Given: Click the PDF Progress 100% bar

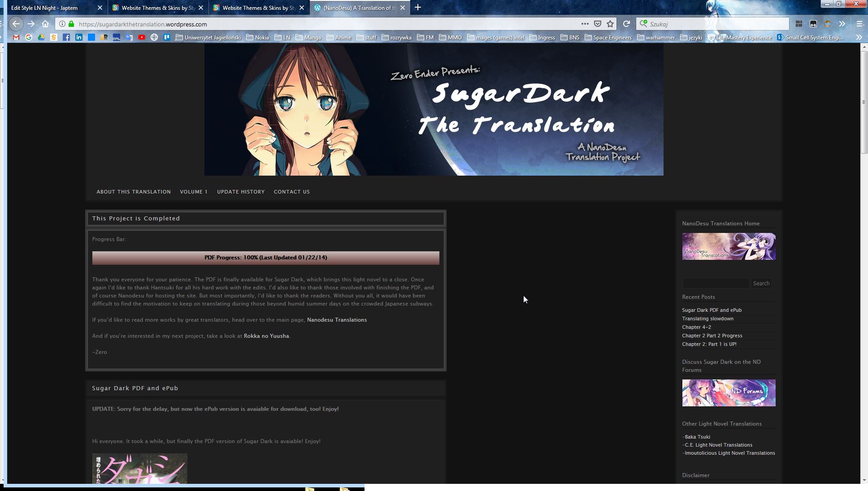Looking at the screenshot, I should click(265, 258).
